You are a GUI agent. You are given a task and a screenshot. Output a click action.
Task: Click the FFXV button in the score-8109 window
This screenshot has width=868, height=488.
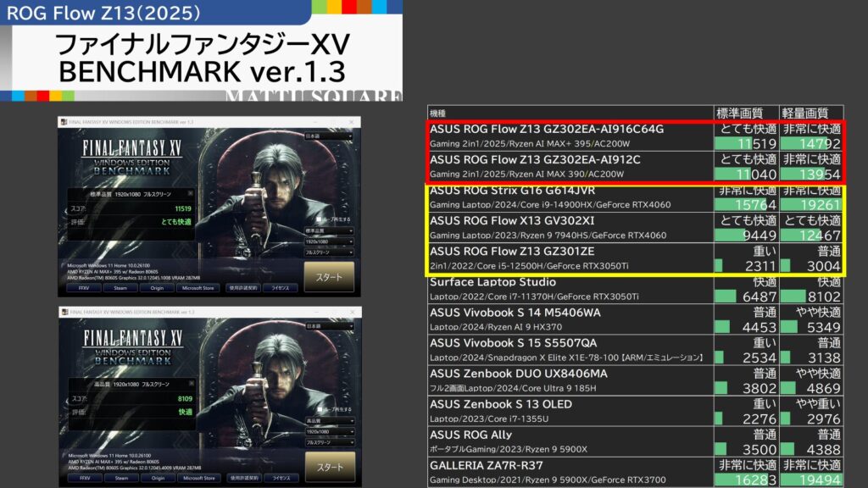coord(85,478)
